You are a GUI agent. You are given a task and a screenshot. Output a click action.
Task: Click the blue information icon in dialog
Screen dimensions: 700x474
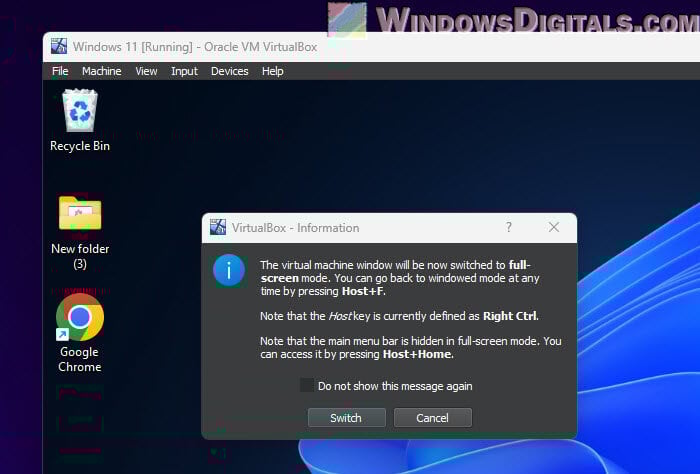click(x=229, y=270)
